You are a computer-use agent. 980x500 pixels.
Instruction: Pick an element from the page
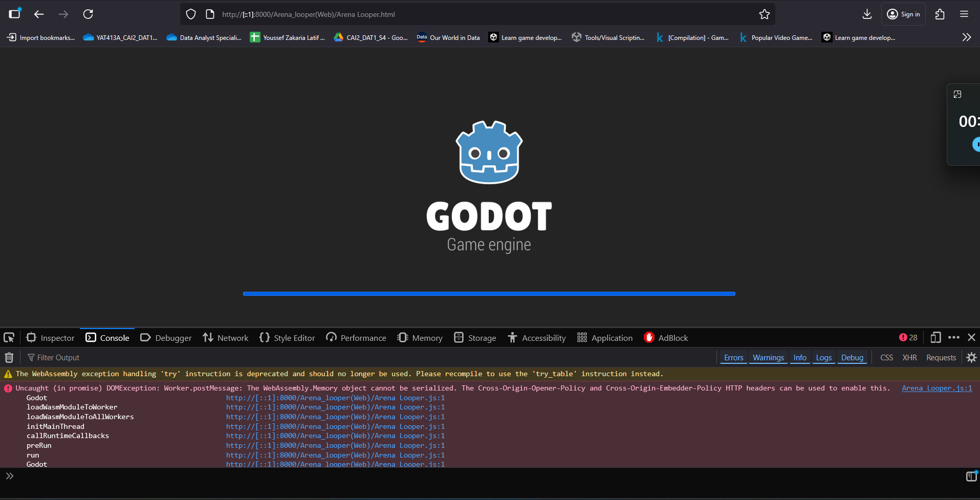(x=9, y=338)
